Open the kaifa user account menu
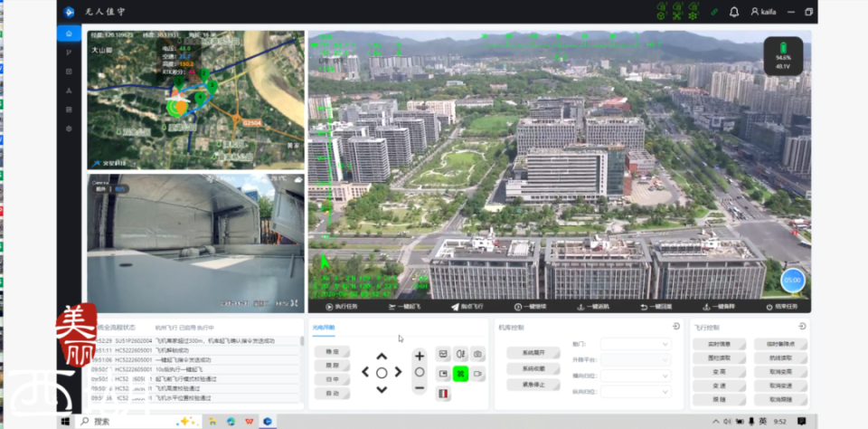Screen dimensions: 868x429 click(x=763, y=12)
